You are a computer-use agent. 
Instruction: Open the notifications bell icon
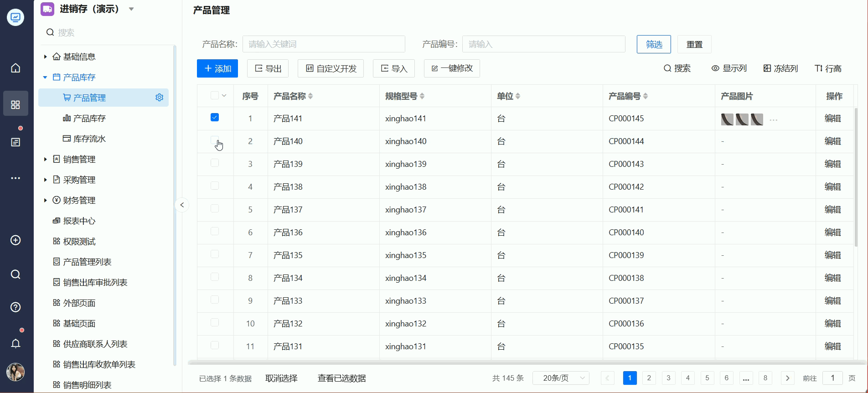pyautogui.click(x=15, y=343)
